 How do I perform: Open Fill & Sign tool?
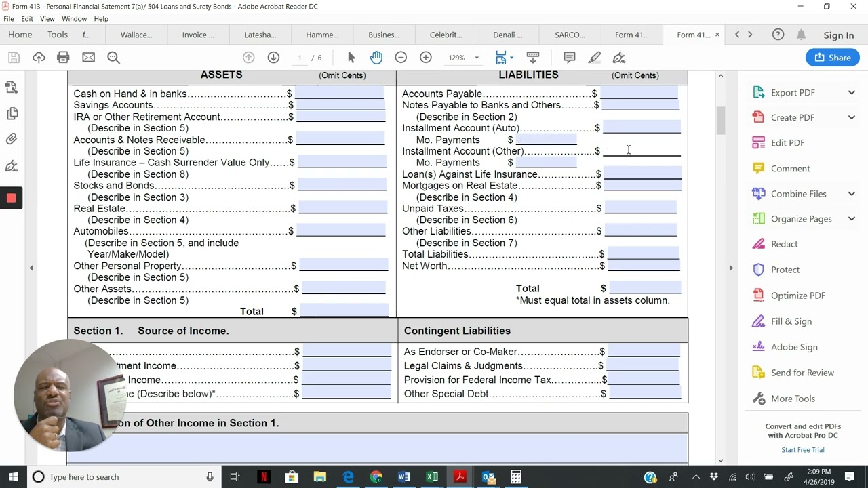point(791,321)
